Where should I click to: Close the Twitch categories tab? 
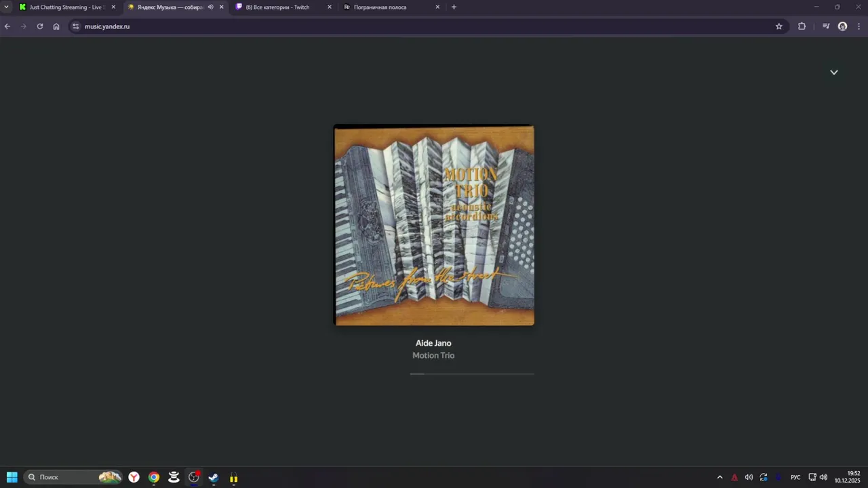coord(330,7)
